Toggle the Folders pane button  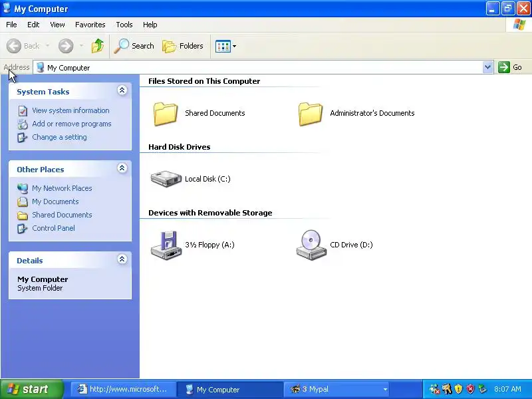[183, 46]
